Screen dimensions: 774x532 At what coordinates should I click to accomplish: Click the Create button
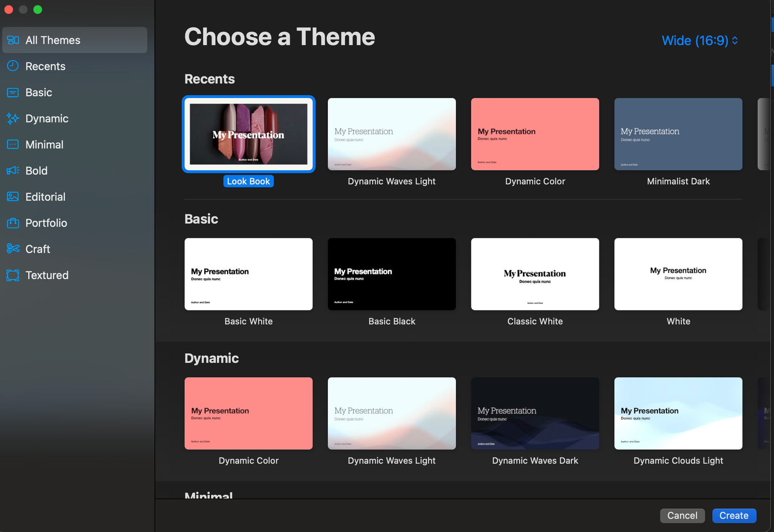tap(734, 516)
